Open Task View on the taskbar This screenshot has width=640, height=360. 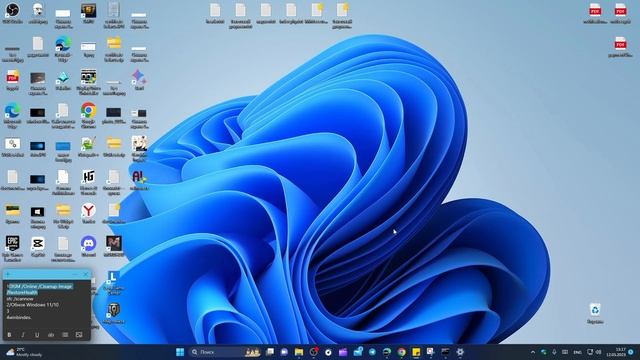coord(270,352)
